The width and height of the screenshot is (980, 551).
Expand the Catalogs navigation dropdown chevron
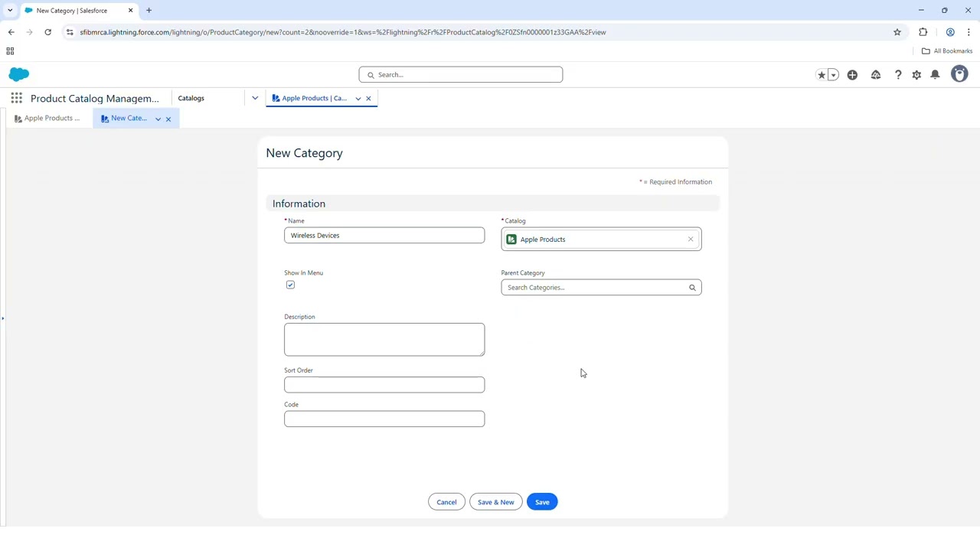coord(255,98)
